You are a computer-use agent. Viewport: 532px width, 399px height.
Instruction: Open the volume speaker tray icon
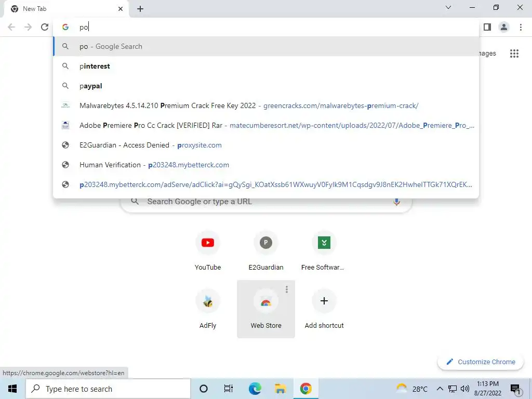click(x=465, y=389)
